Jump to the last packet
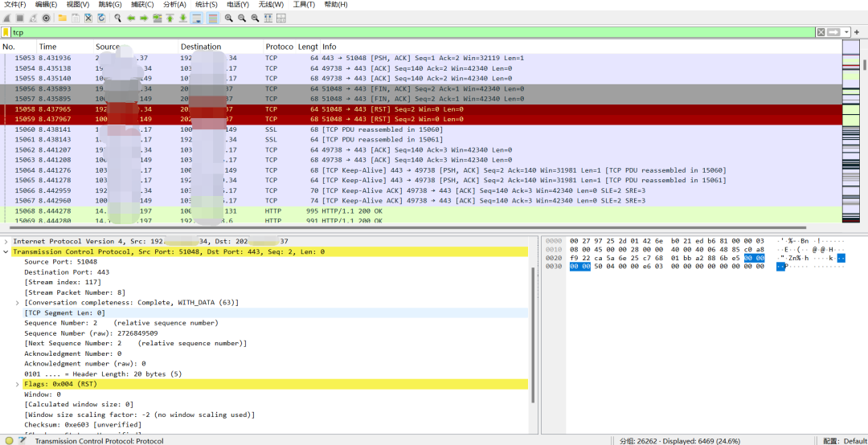868x445 pixels. point(182,18)
